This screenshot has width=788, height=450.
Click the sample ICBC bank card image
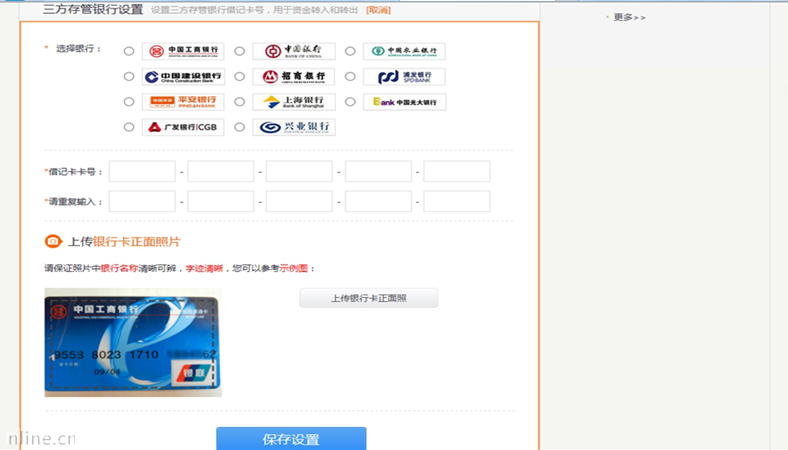(133, 342)
